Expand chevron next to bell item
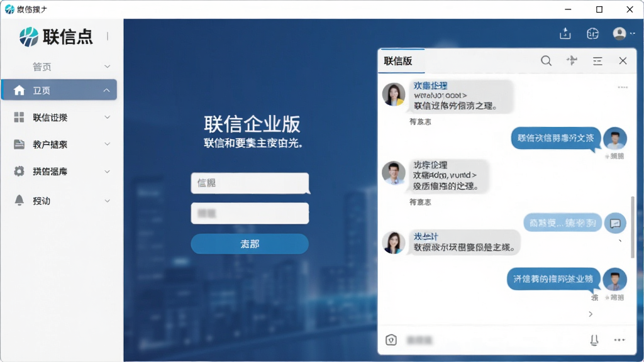 (x=107, y=200)
